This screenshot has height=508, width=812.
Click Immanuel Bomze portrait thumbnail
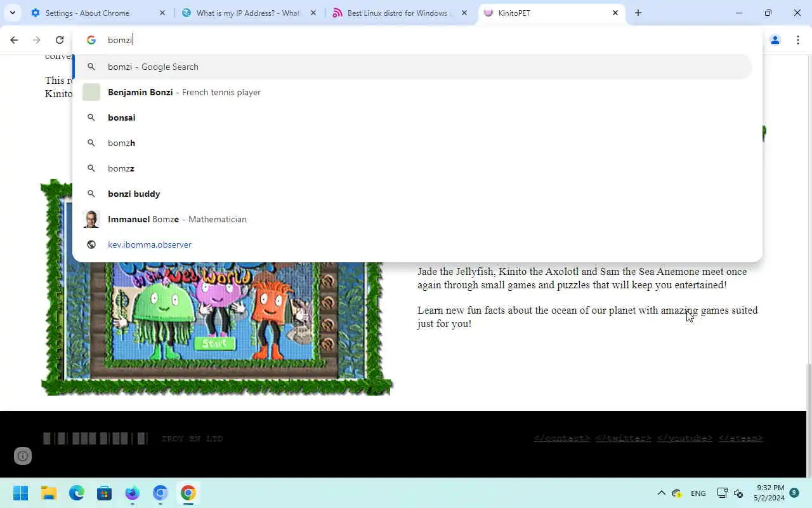tap(91, 219)
